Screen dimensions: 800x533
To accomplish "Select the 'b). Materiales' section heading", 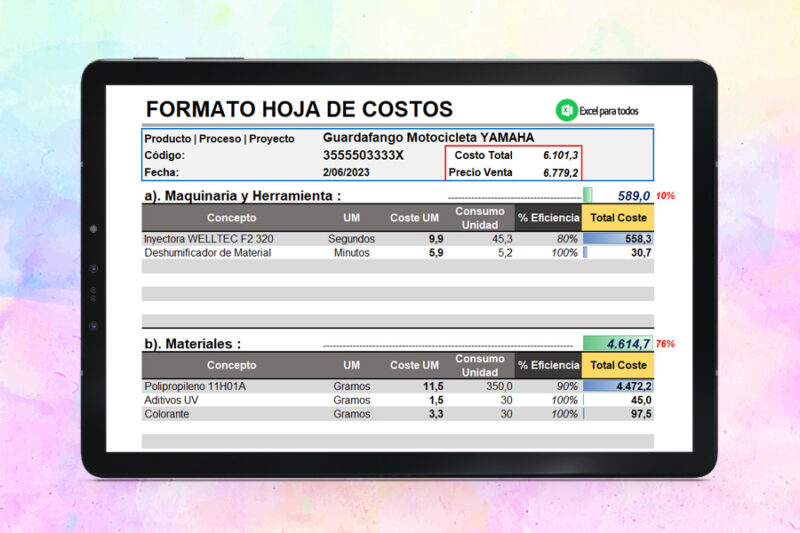I will [192, 344].
